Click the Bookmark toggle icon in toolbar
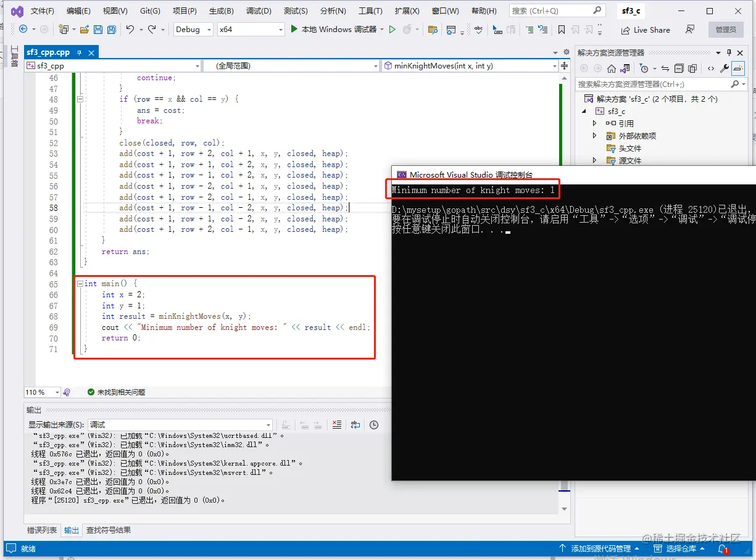756x560 pixels. tap(561, 30)
